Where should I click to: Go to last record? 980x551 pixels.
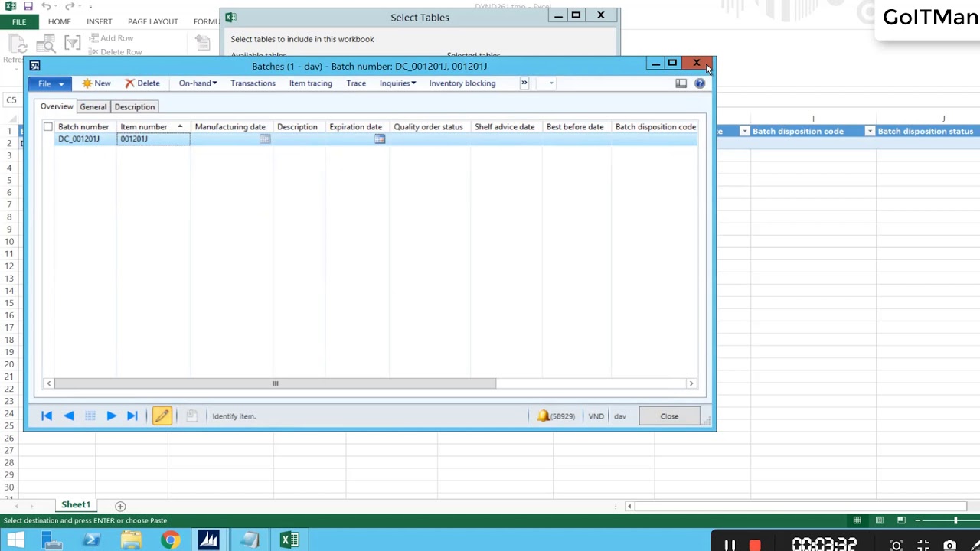tap(132, 416)
